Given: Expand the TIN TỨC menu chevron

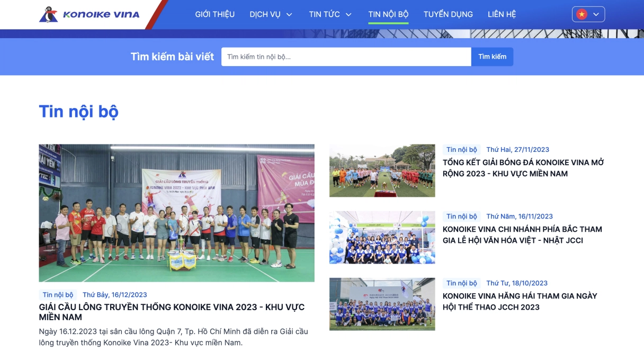Looking at the screenshot, I should [348, 14].
